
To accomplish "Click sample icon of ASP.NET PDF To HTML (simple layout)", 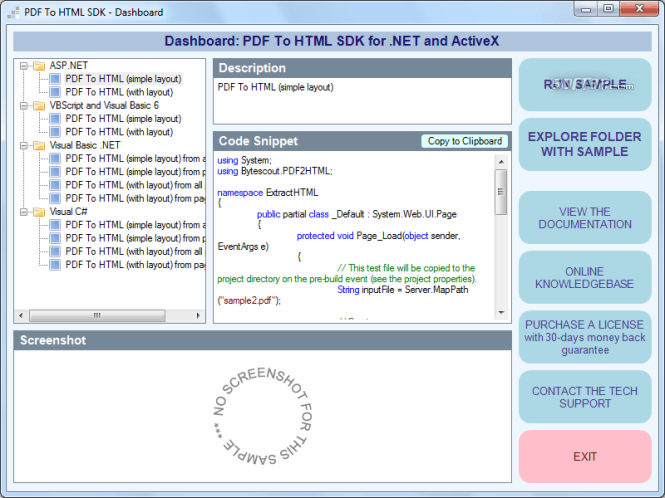I will 55,79.
